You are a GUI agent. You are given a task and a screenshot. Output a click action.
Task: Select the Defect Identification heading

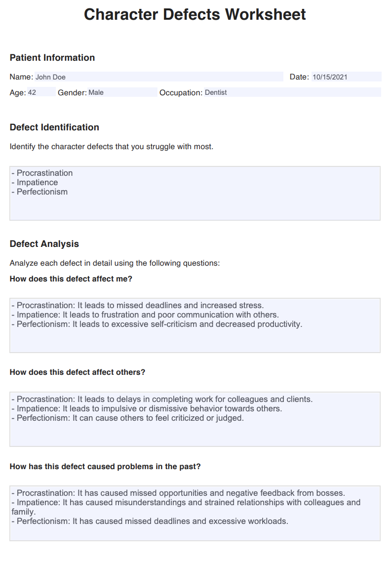coord(54,127)
